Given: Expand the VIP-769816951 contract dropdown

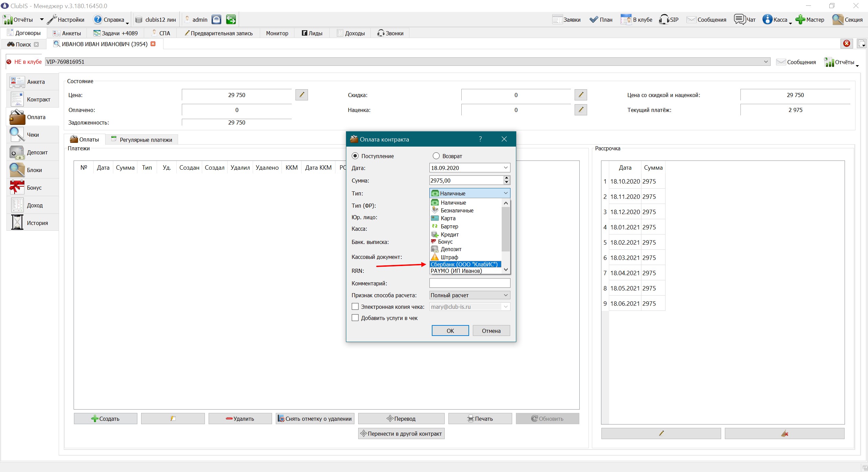Looking at the screenshot, I should 766,62.
